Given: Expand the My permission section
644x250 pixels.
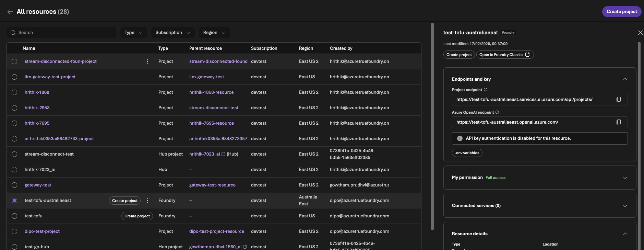Looking at the screenshot, I should point(625,178).
